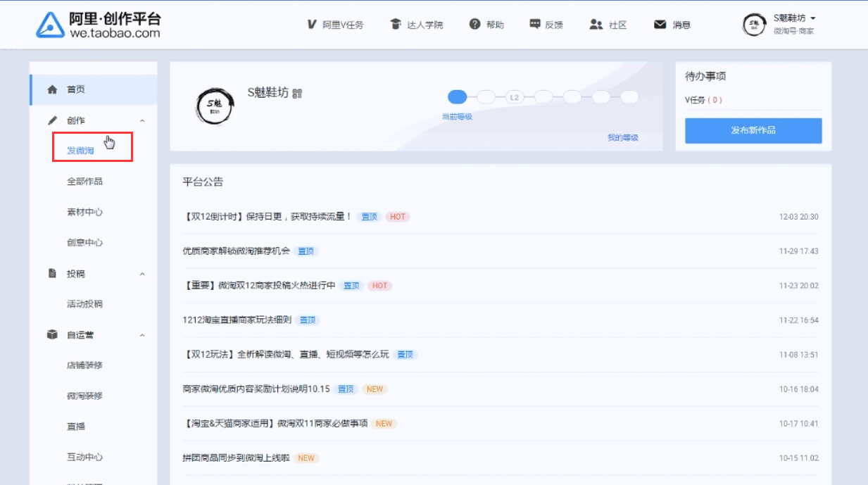Select 直播 in the sidebar
This screenshot has width=868, height=485.
[x=76, y=427]
